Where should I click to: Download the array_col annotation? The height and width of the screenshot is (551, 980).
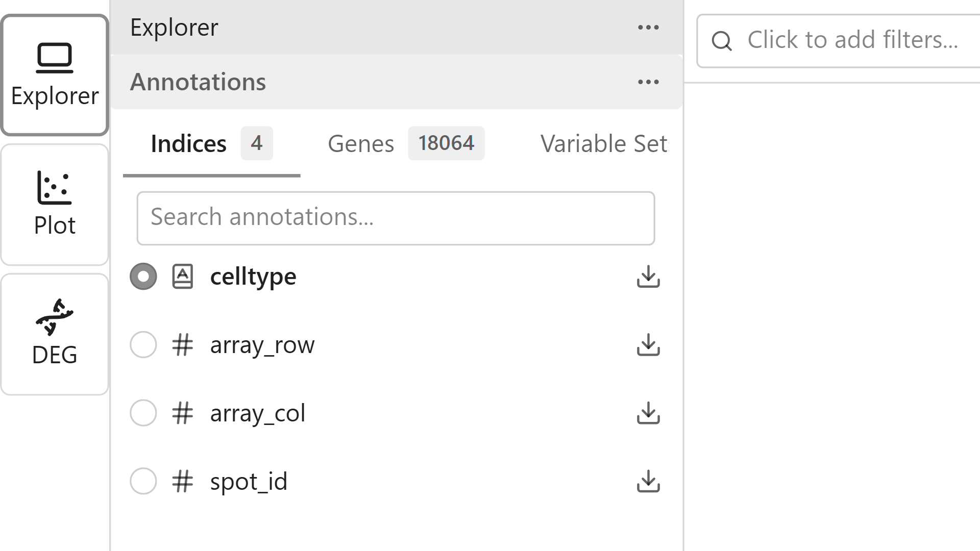(x=649, y=413)
